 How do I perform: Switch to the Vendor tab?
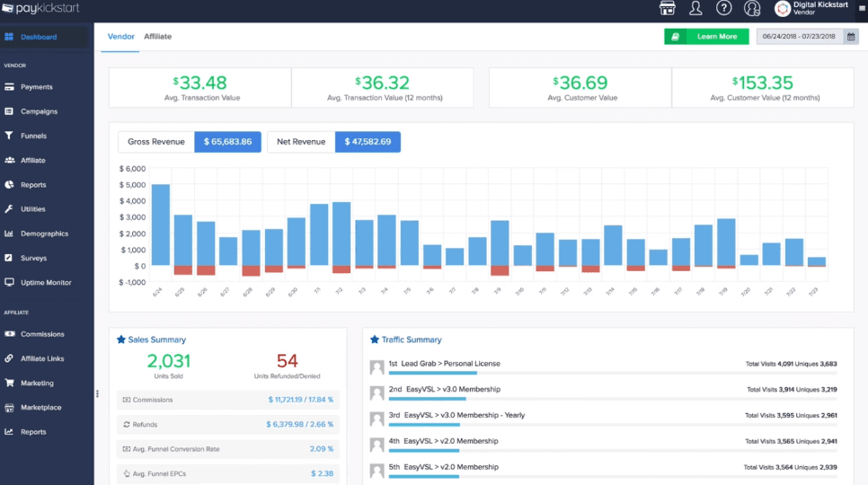point(120,37)
